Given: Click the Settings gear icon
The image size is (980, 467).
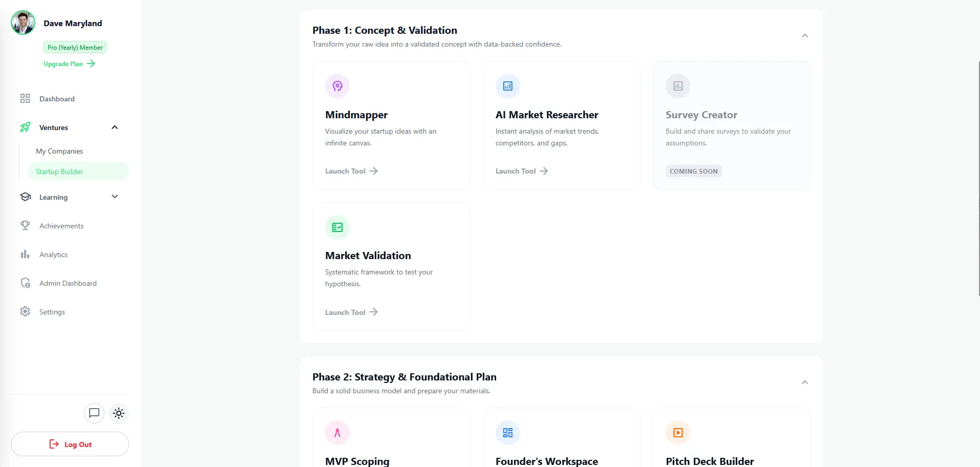Looking at the screenshot, I should point(25,311).
